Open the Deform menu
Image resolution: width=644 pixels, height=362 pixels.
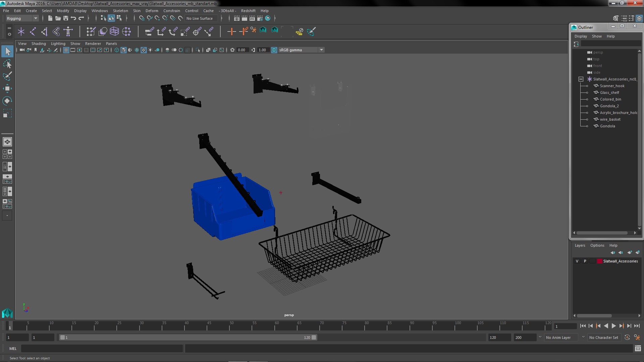pyautogui.click(x=152, y=11)
